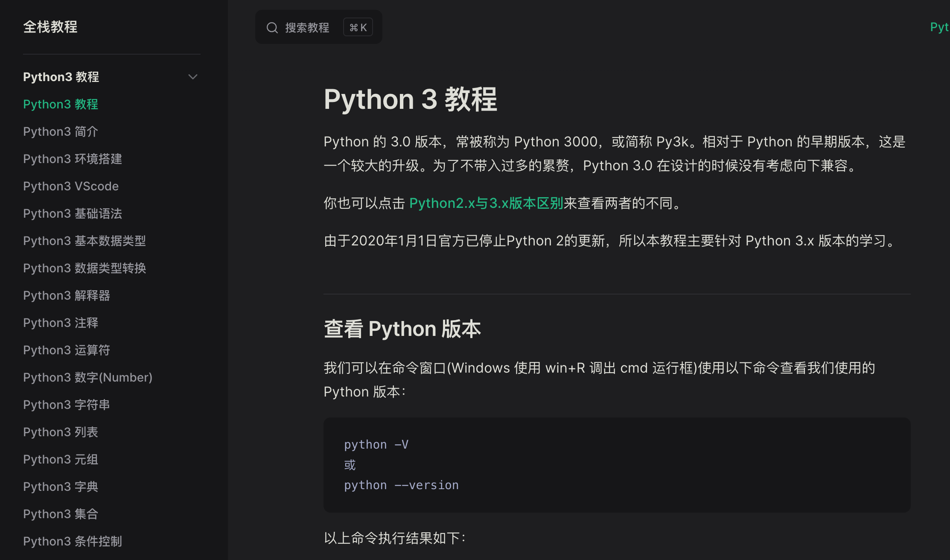Open Python3 VScode in sidebar
Viewport: 950px width, 560px height.
tap(71, 186)
